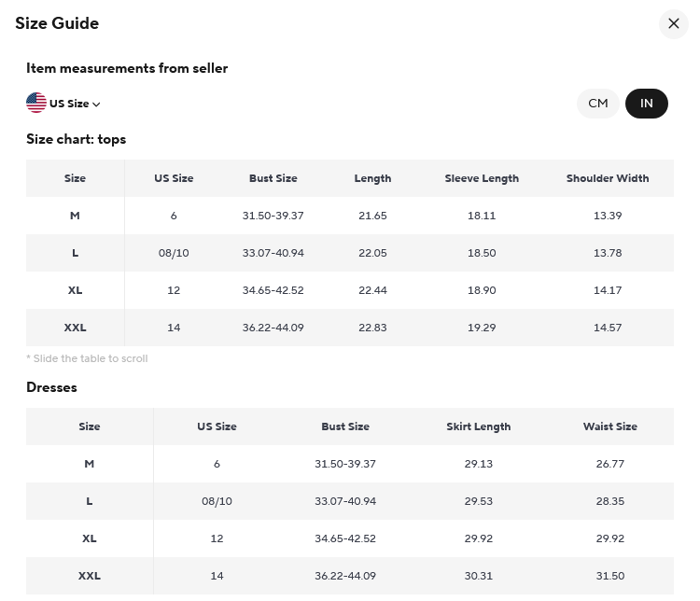700x601 pixels.
Task: Click the Waist Size column header
Action: pos(609,426)
